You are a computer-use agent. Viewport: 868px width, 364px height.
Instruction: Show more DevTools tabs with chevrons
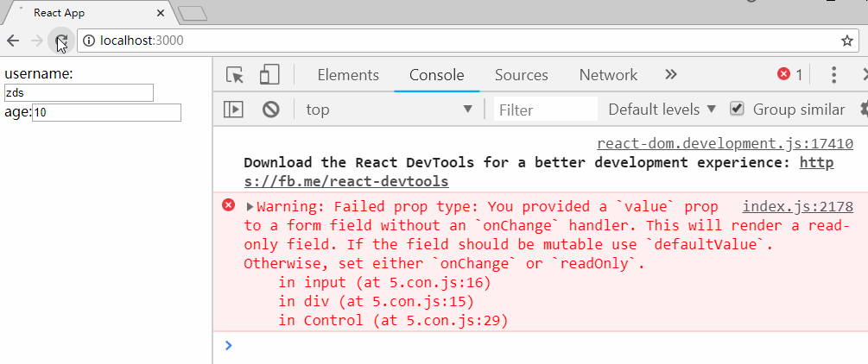point(671,75)
